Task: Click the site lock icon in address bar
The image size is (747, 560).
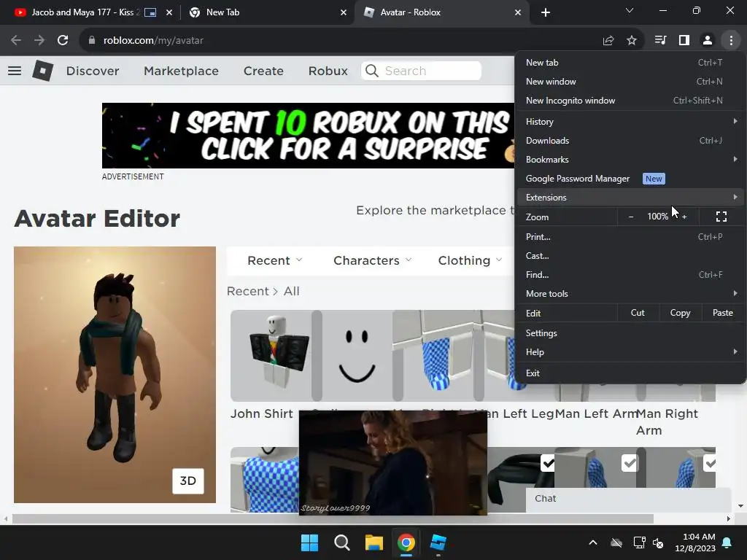Action: pyautogui.click(x=92, y=41)
